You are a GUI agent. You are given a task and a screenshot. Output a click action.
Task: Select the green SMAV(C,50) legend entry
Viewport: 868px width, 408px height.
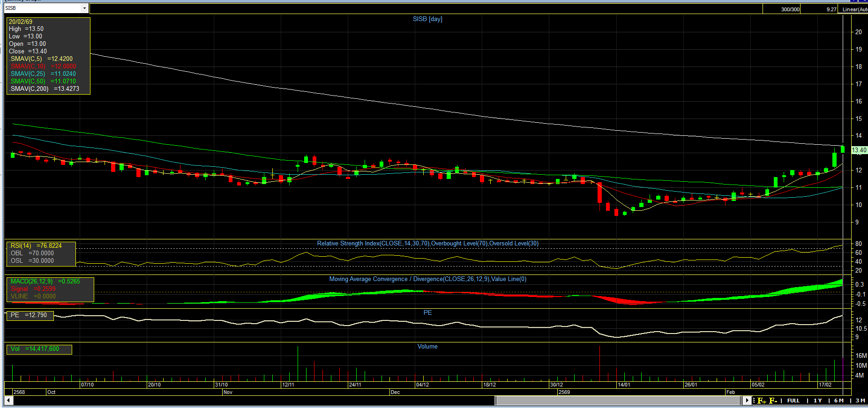(42, 81)
